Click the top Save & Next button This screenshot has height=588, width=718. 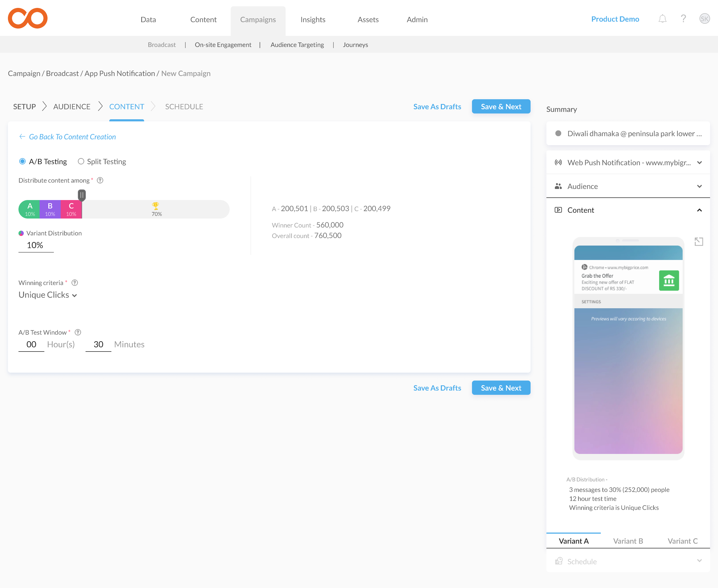(x=500, y=107)
